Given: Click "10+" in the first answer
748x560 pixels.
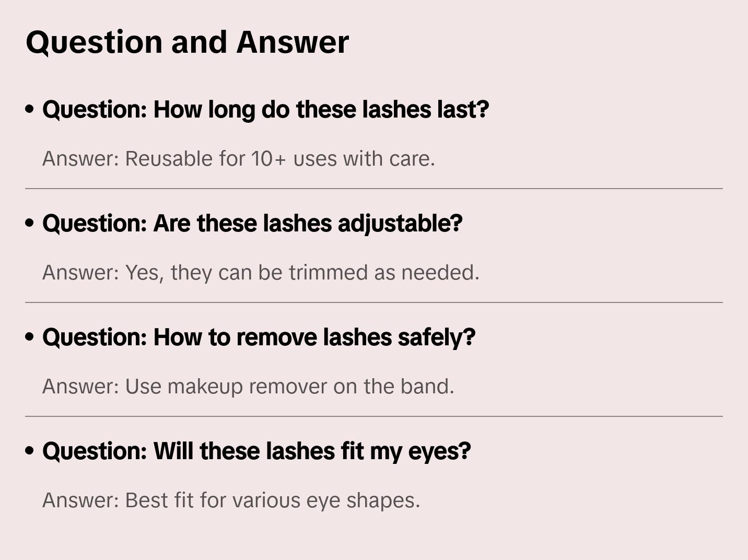Looking at the screenshot, I should click(x=269, y=159).
